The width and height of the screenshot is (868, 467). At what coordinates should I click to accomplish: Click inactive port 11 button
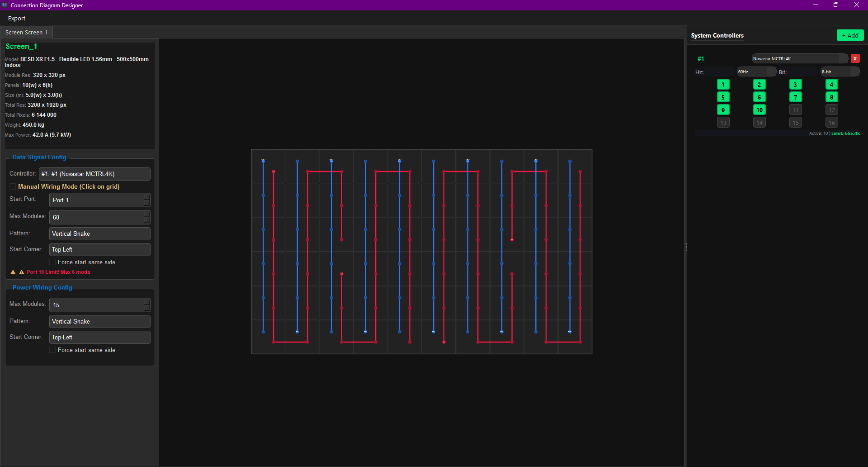click(795, 110)
